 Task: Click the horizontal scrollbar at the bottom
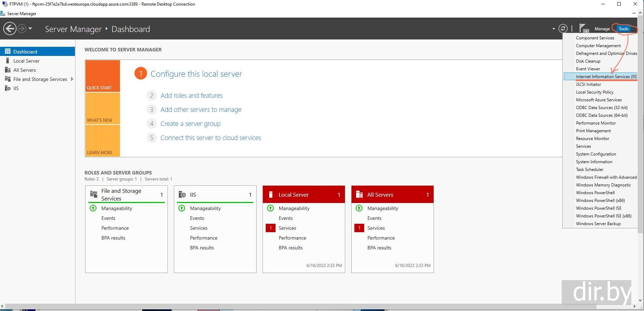[x=317, y=306]
